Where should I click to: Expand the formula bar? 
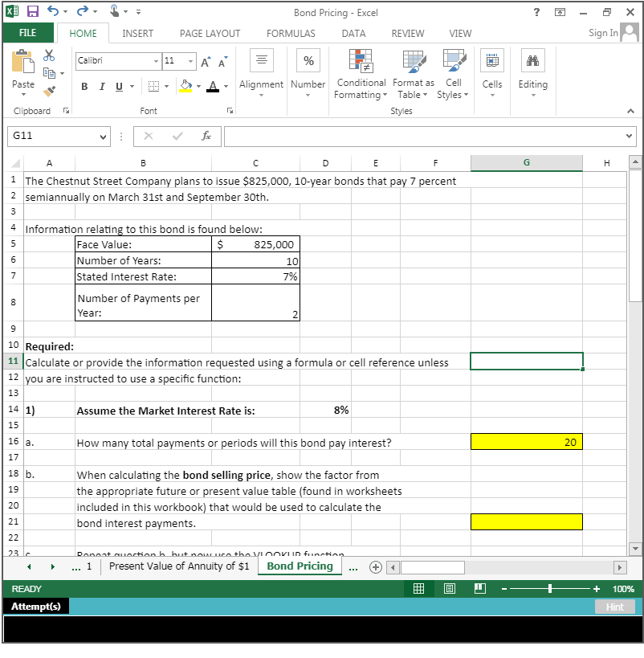point(629,136)
